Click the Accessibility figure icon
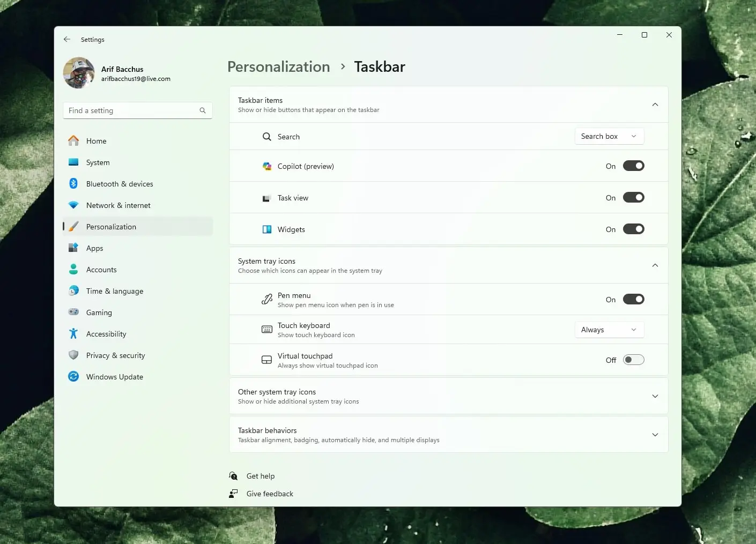756x544 pixels. pos(73,334)
